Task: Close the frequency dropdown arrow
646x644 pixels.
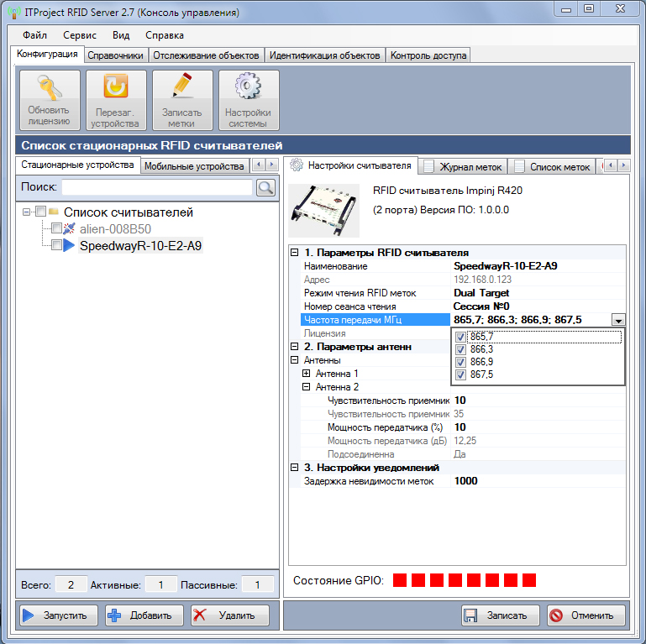Action: click(618, 320)
